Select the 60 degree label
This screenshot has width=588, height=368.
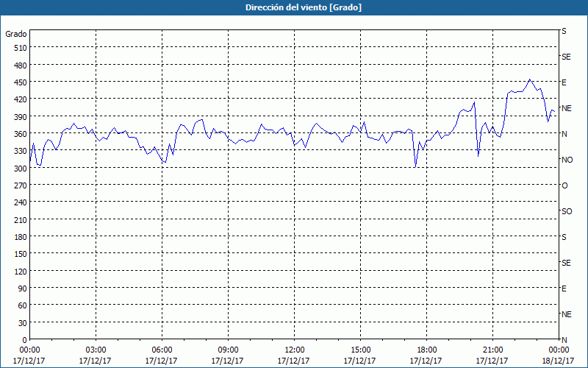[23, 306]
